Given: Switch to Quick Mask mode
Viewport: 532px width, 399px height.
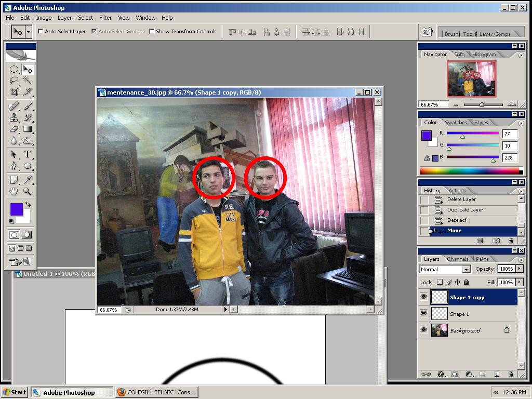Looking at the screenshot, I should coord(27,234).
